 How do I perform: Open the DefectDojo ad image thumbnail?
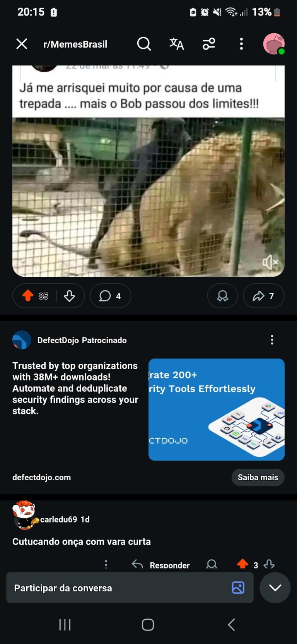pyautogui.click(x=217, y=409)
